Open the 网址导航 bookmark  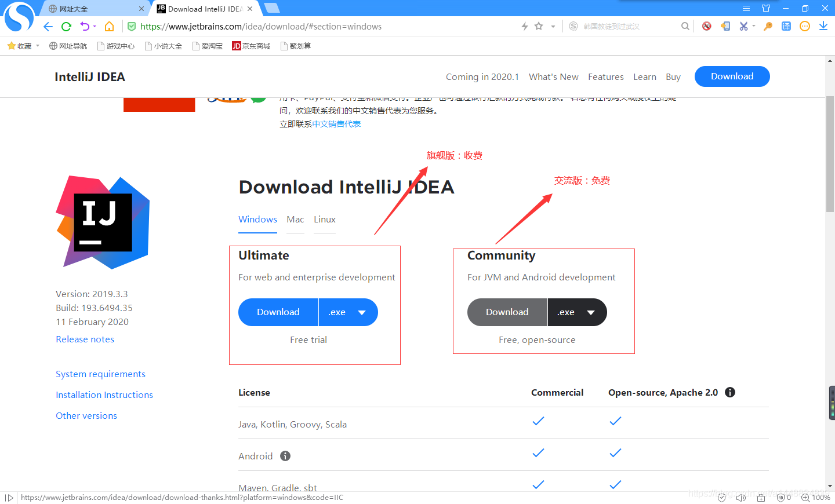[x=68, y=46]
